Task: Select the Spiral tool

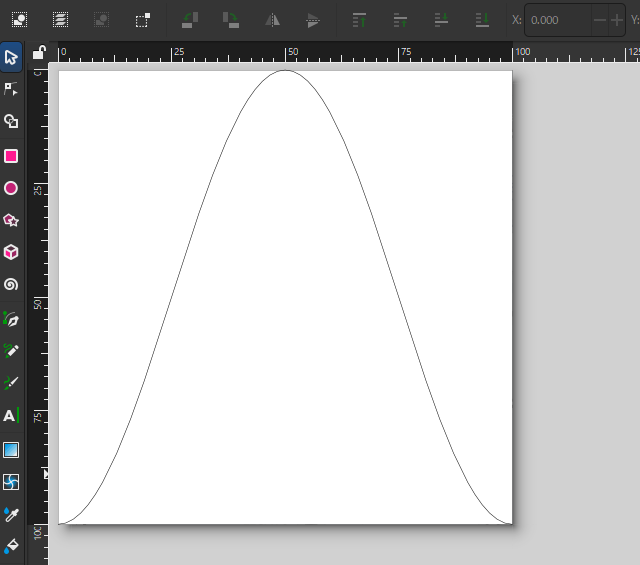Action: (11, 284)
